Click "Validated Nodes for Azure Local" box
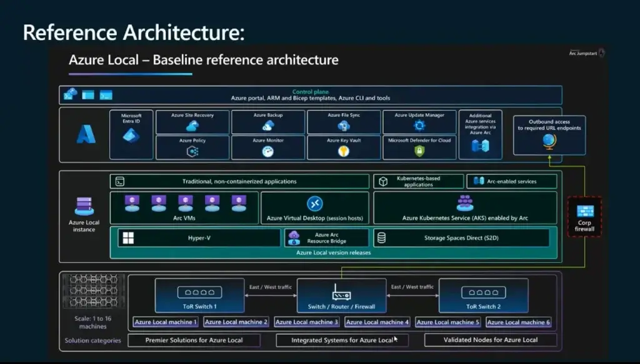 pos(491,340)
